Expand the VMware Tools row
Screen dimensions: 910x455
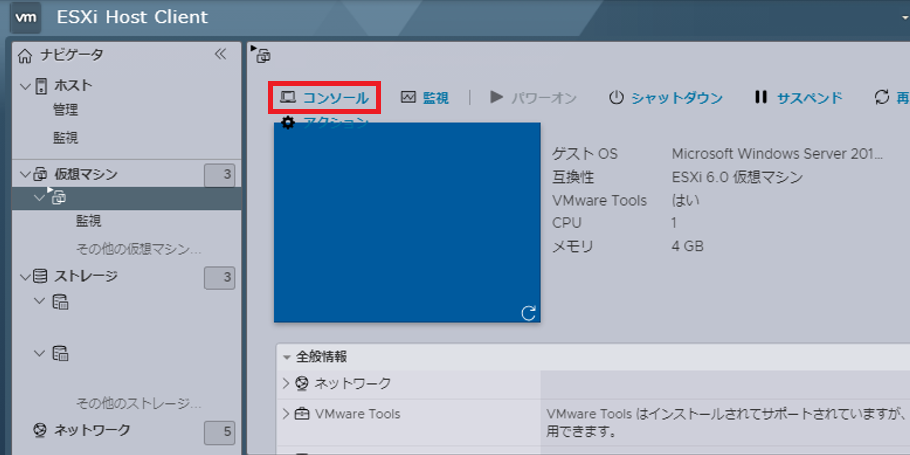tap(286, 414)
